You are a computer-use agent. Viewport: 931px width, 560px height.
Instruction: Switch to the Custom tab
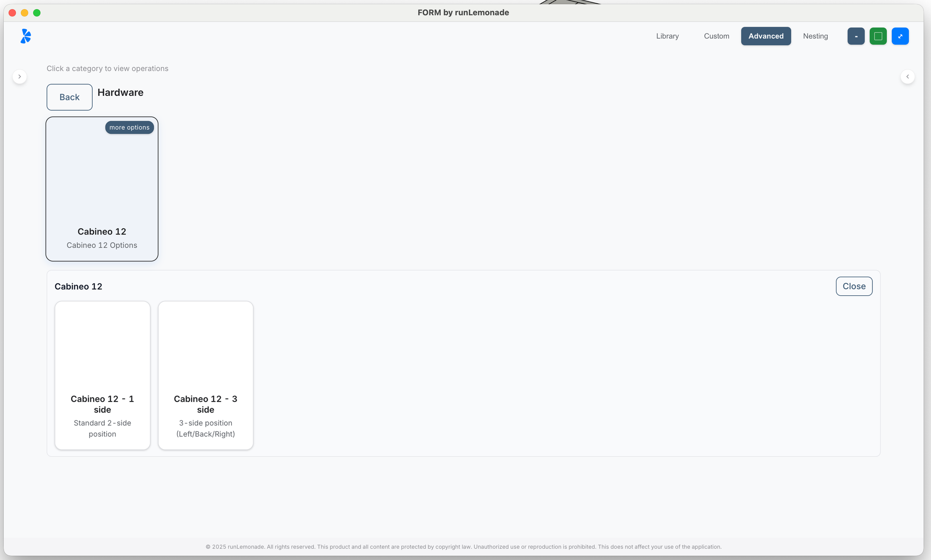[716, 36]
